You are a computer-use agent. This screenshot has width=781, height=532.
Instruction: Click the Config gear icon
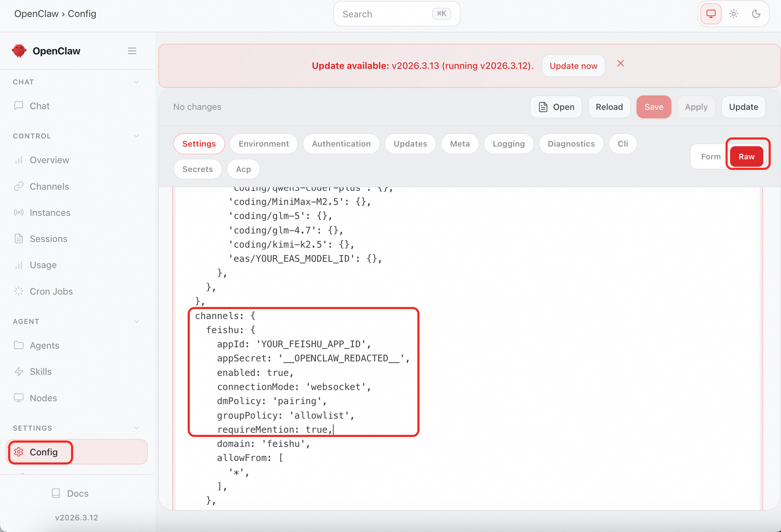[19, 452]
